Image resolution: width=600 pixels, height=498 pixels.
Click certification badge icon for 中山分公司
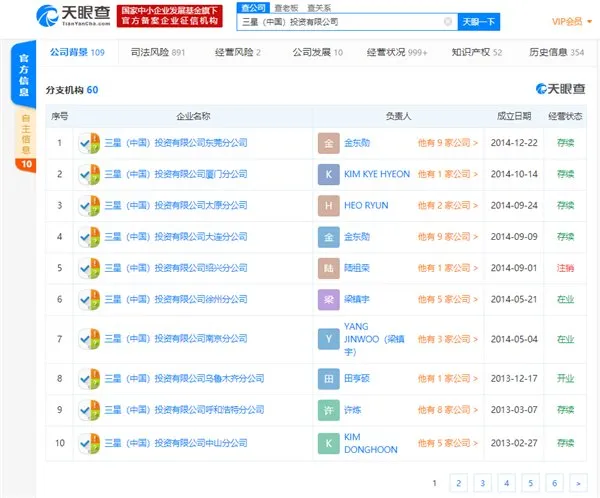click(89, 443)
